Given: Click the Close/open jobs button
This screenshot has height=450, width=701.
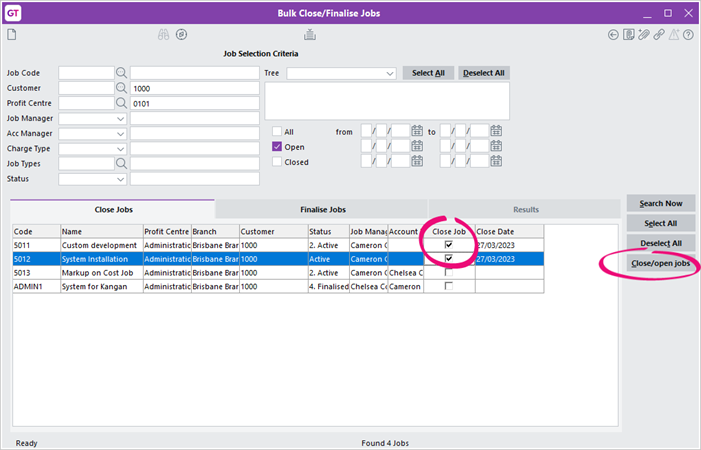Looking at the screenshot, I should click(x=660, y=263).
